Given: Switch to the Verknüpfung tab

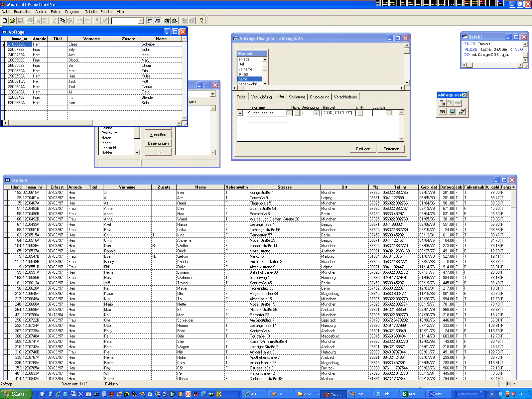Looking at the screenshot, I should tap(261, 97).
